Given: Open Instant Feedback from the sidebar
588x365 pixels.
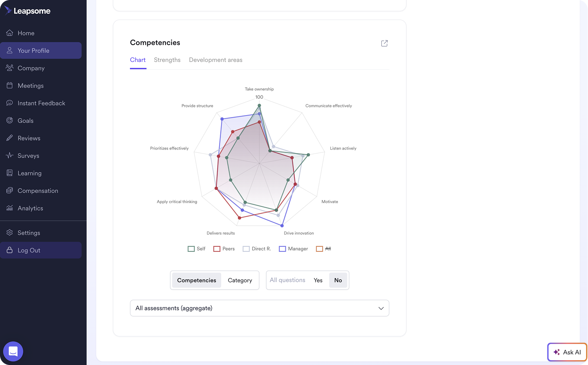Looking at the screenshot, I should pos(41,103).
